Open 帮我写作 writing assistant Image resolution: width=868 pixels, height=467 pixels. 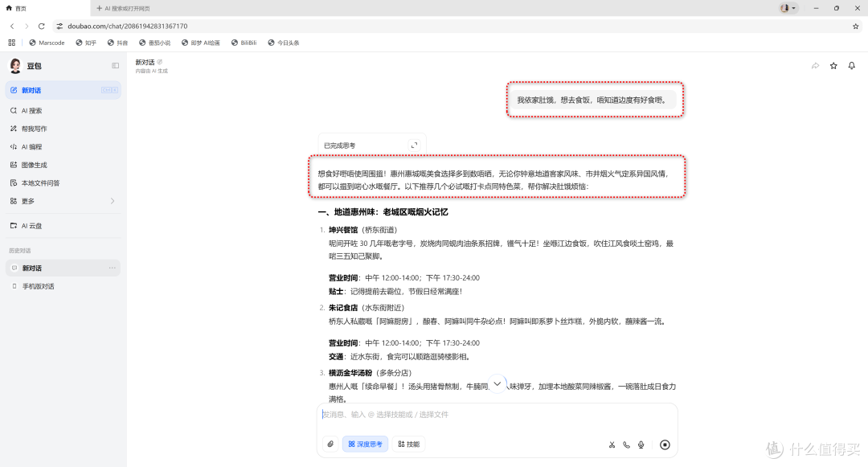pos(63,129)
